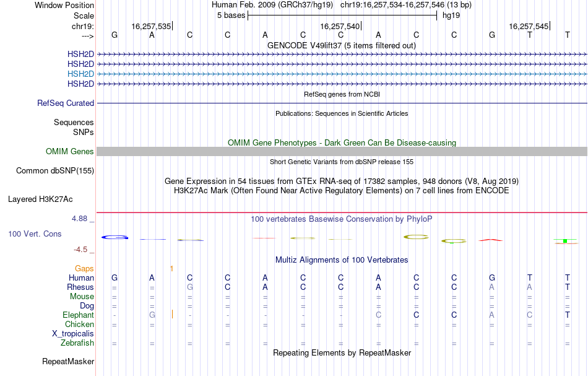
Task: Click '100 vertebrates Basewise Conservation by PhyloP'
Action: [342, 219]
